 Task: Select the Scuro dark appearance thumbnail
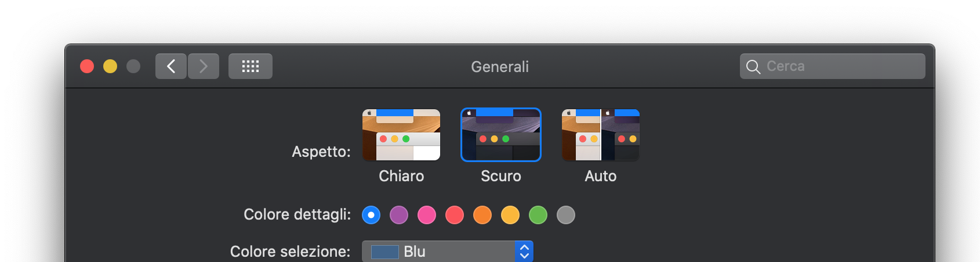501,135
